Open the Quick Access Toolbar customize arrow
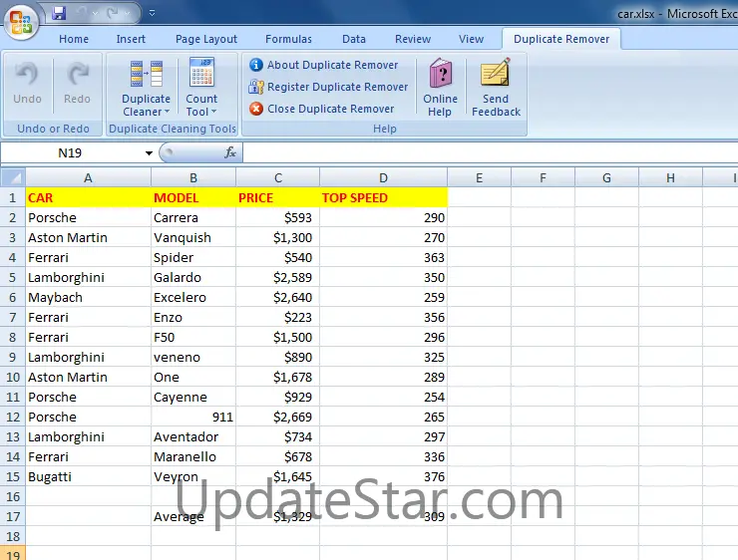 coord(152,13)
